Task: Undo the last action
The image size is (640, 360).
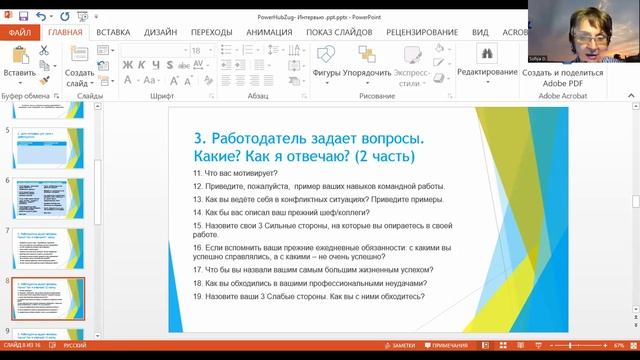Action: (x=41, y=16)
